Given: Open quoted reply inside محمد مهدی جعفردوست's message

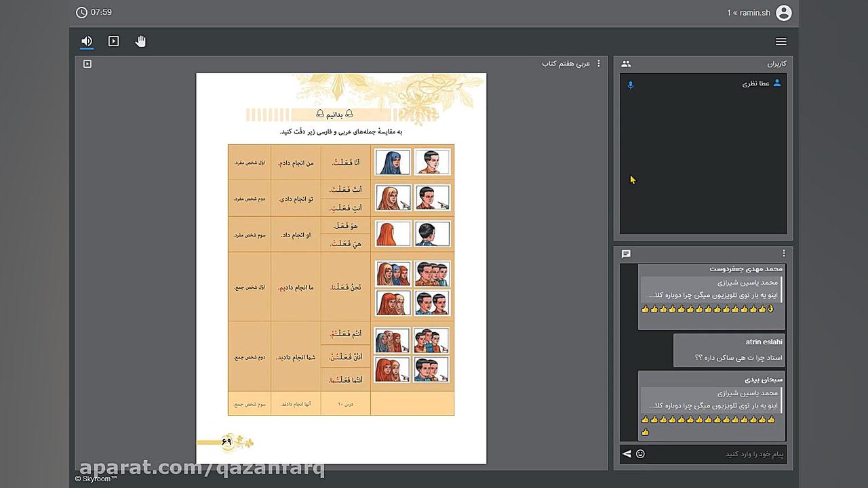Looking at the screenshot, I should pyautogui.click(x=712, y=289).
